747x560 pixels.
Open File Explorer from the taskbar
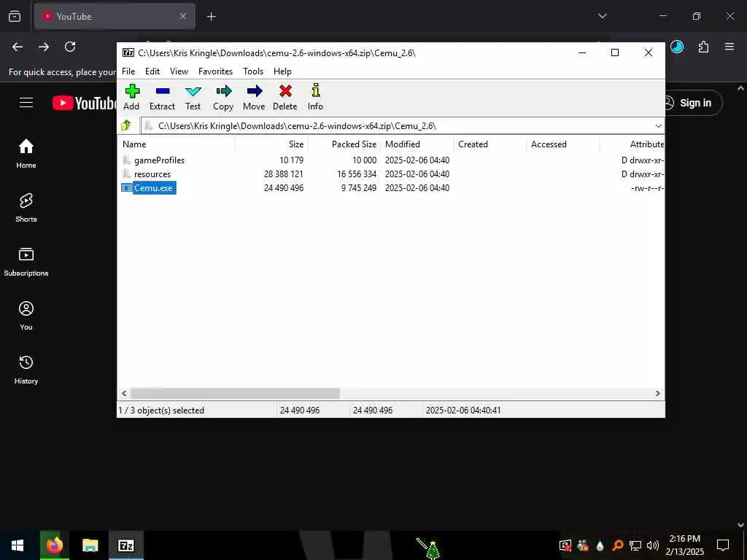click(x=90, y=545)
